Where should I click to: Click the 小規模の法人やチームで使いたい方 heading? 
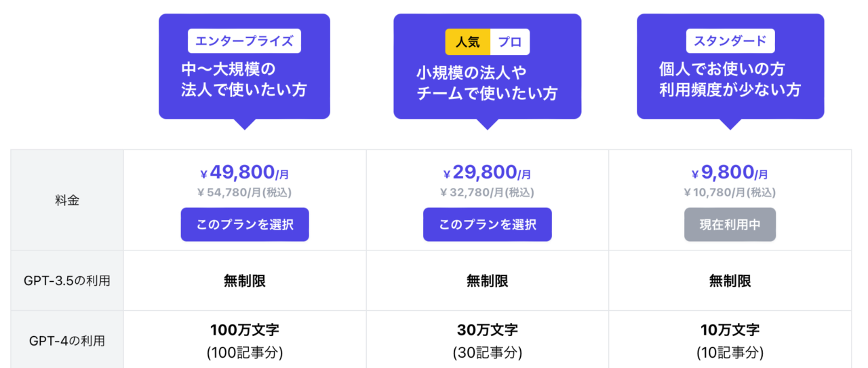coord(487,83)
